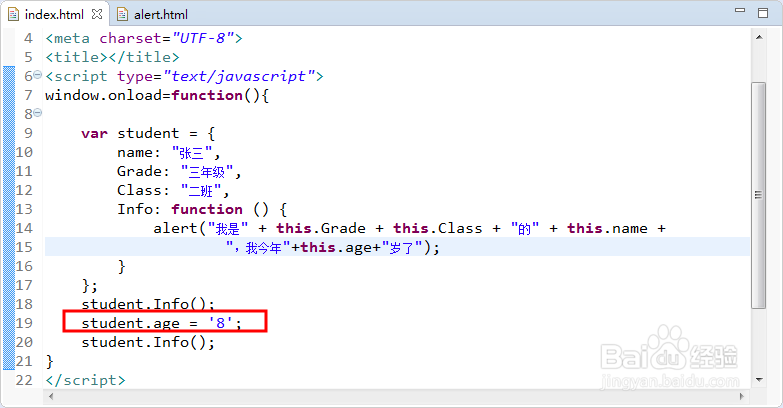Click 'Info: function' on line 13
This screenshot has height=408, width=783.
tap(180, 209)
